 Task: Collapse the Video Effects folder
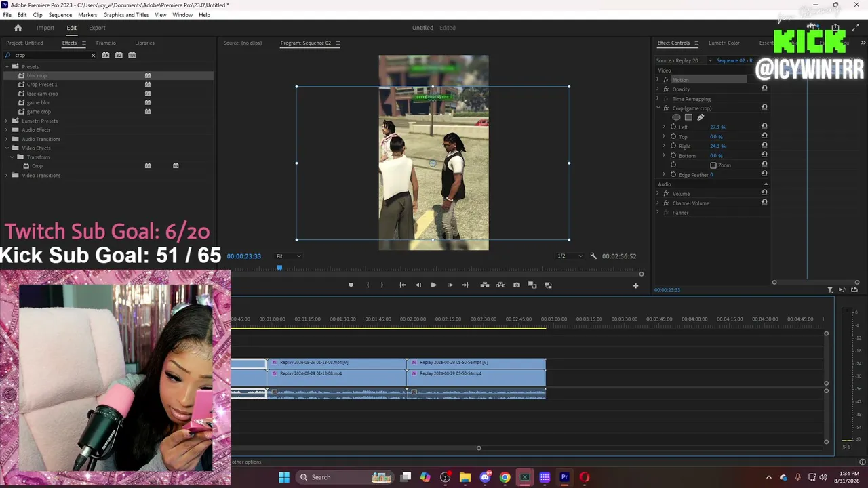coord(7,148)
